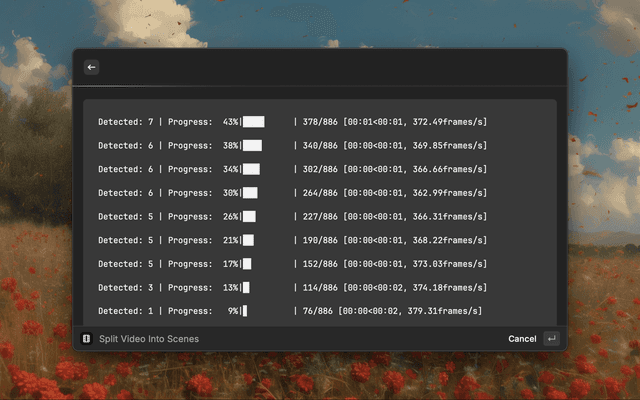
Task: Click the 26% progress bar
Action: (249, 217)
